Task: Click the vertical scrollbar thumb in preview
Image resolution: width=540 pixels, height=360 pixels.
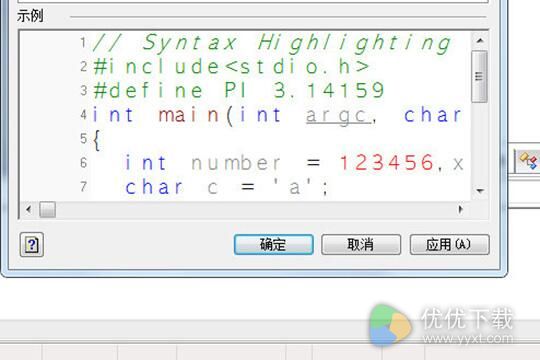Action: point(479,76)
